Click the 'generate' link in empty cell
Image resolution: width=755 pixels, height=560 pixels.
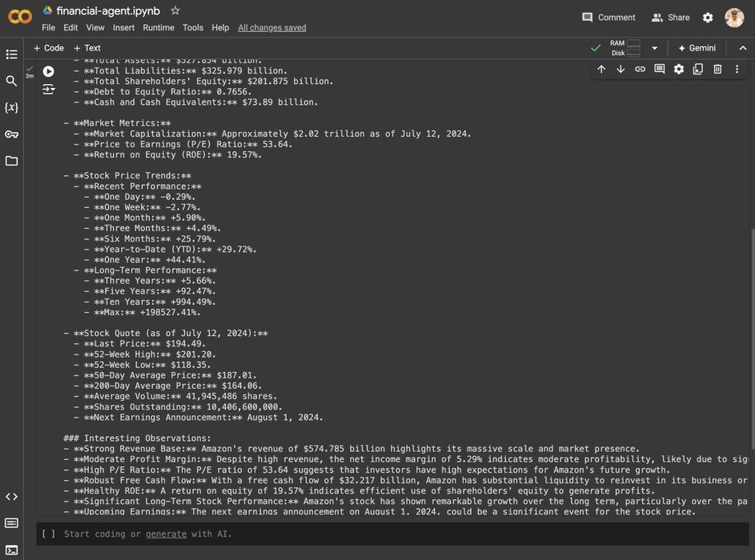pyautogui.click(x=166, y=534)
